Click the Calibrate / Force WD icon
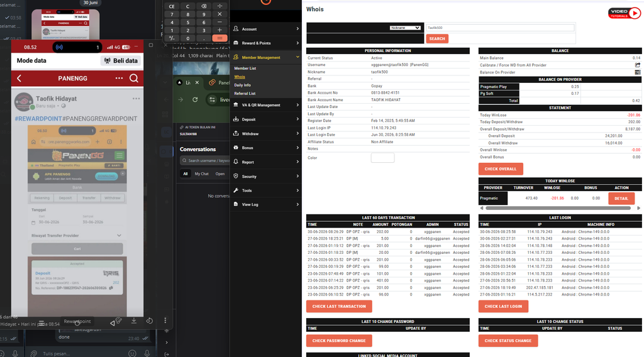The height and width of the screenshot is (357, 644). tap(638, 65)
